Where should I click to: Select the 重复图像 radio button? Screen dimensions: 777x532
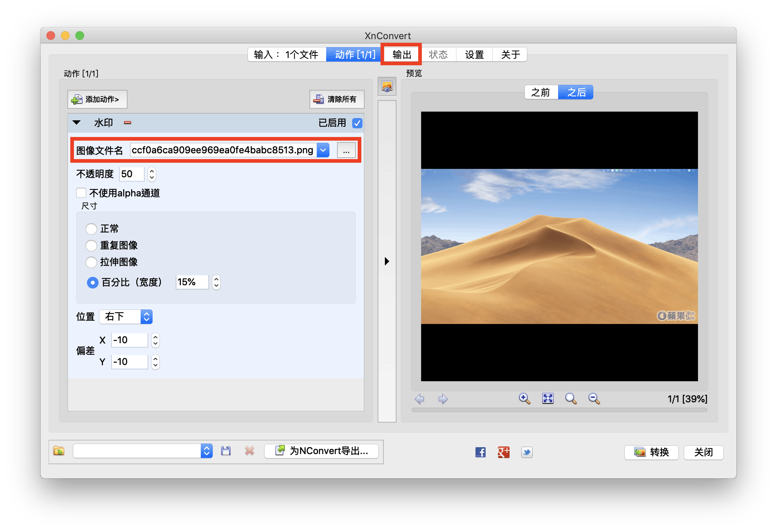91,246
